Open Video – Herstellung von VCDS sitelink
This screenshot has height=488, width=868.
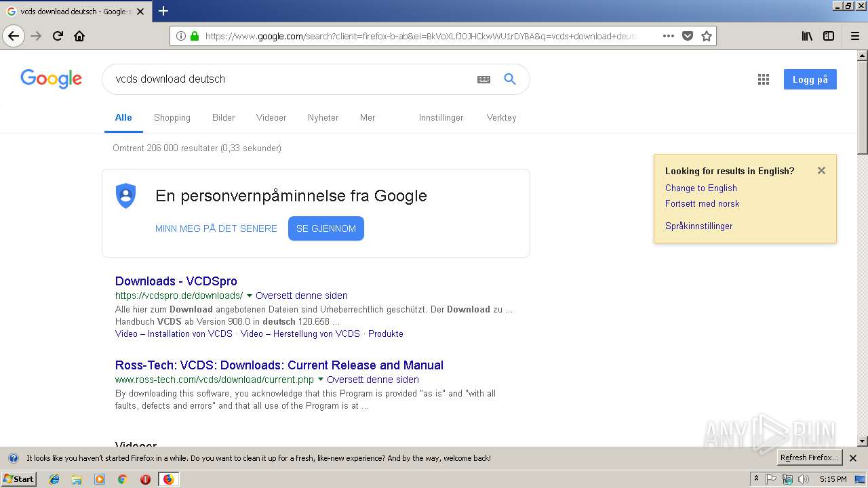point(300,333)
